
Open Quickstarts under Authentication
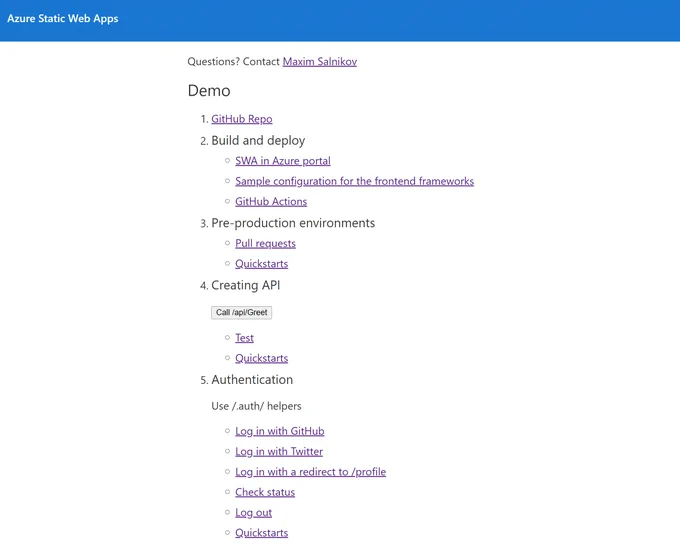[262, 533]
